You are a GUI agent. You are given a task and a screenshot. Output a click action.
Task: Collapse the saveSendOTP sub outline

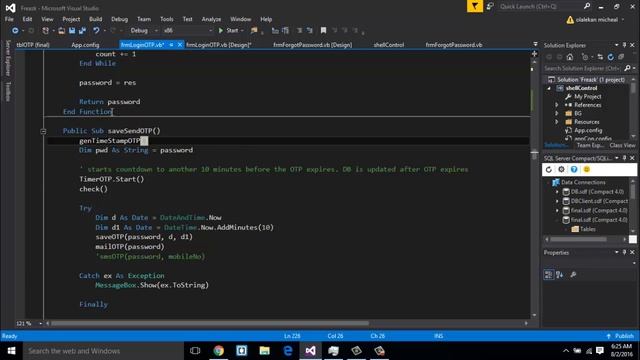click(43, 131)
